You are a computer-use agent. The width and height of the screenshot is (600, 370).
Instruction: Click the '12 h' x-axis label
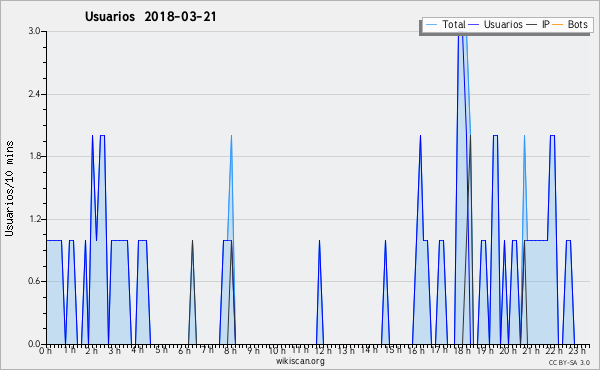click(x=323, y=350)
